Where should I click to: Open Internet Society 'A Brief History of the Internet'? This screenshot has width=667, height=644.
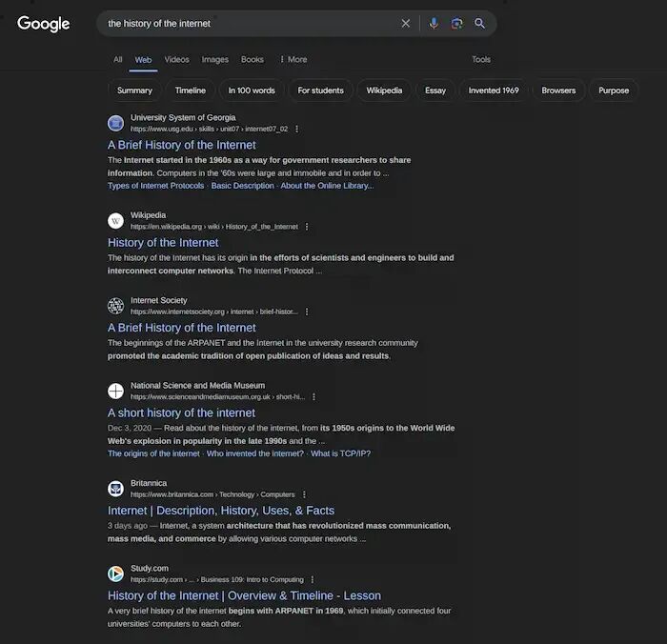pyautogui.click(x=182, y=328)
